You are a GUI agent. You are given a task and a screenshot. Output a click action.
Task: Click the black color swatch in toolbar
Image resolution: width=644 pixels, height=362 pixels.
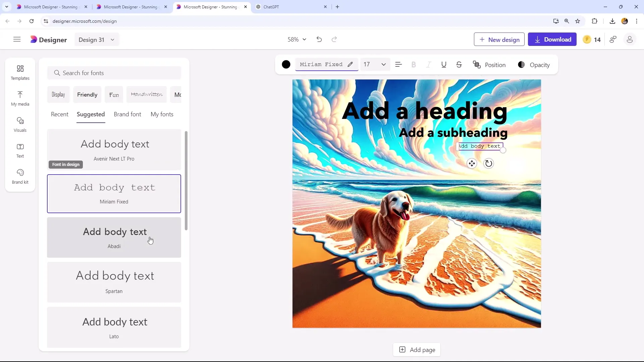[x=286, y=65]
